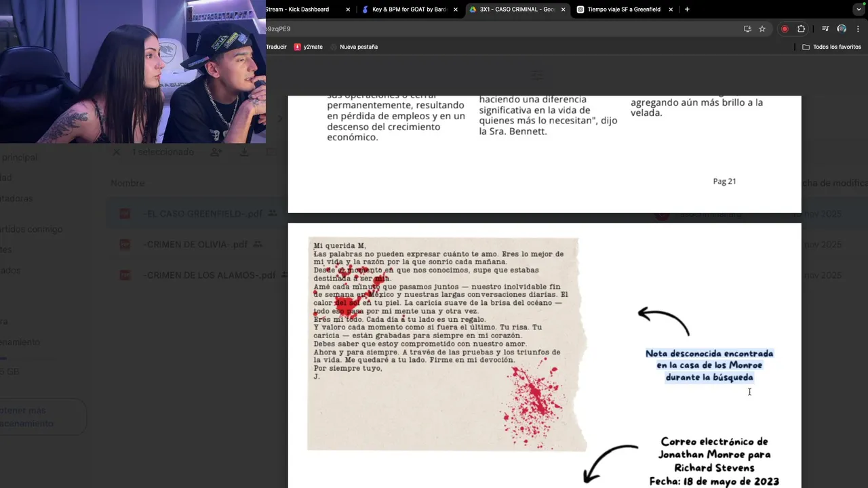The height and width of the screenshot is (488, 868).
Task: Open the Chrome three-dot menu
Action: tap(859, 29)
